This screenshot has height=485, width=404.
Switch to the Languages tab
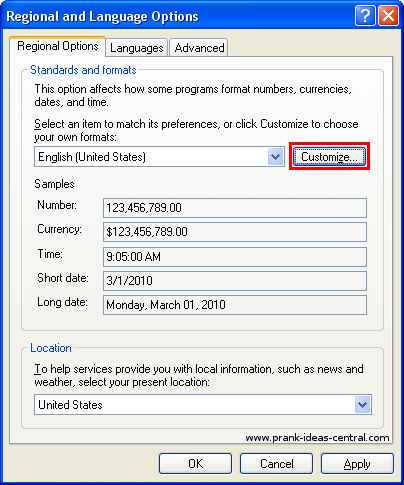click(x=137, y=48)
